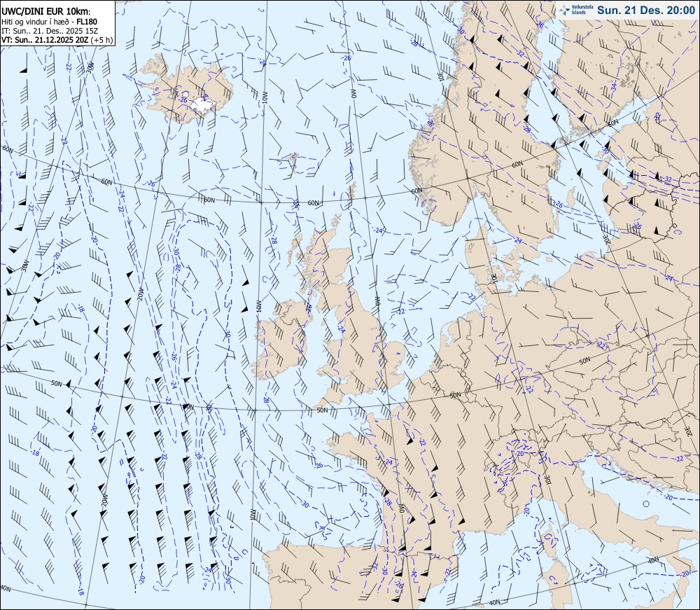Select the '10E' label off Norway's coast
700x610 pixels.
coord(442,76)
